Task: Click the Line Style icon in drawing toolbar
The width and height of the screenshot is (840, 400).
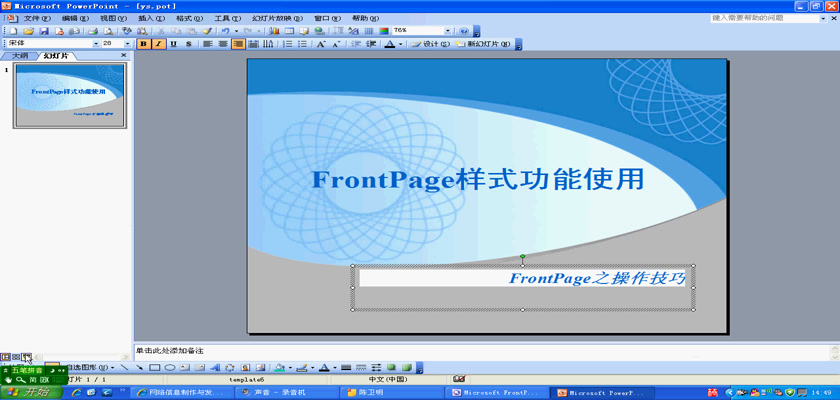Action: (x=346, y=367)
